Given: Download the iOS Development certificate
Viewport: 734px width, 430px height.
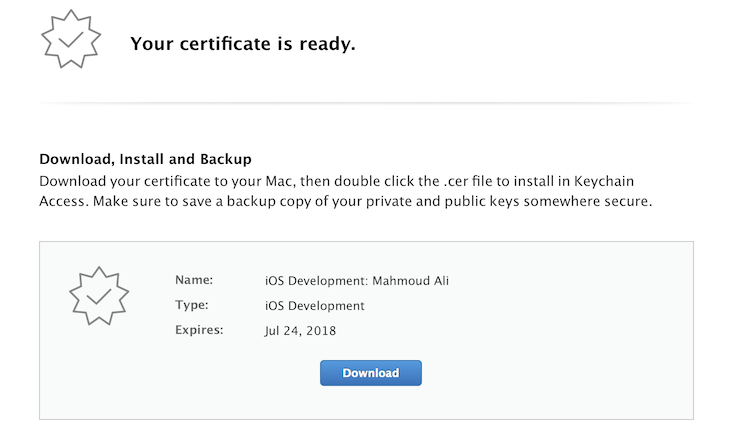Looking at the screenshot, I should click(x=371, y=373).
